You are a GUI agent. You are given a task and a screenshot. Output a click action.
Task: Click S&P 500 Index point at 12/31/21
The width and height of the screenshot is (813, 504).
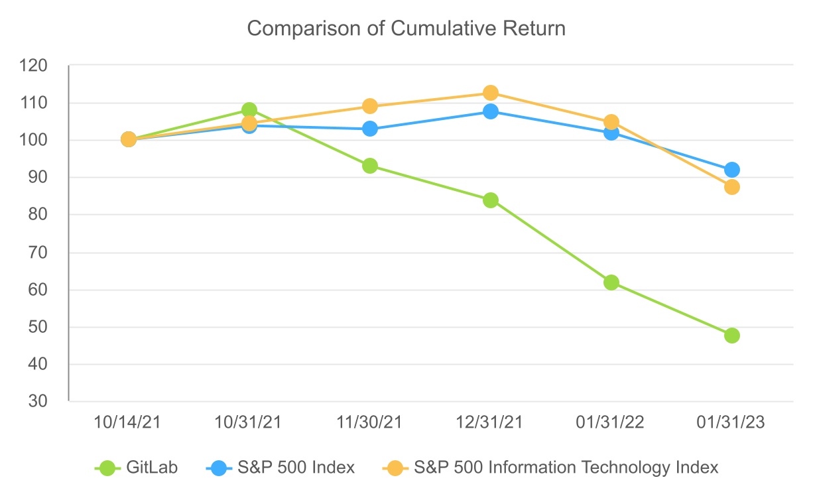[491, 111]
